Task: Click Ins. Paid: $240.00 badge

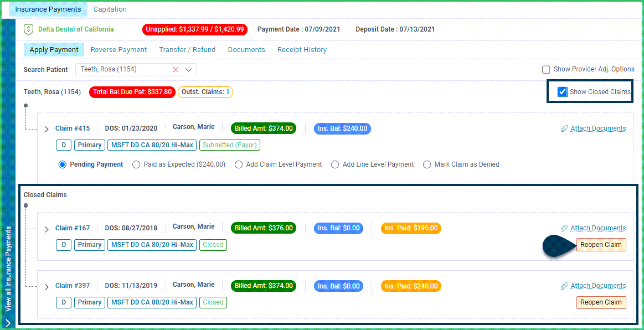Action: click(x=411, y=286)
